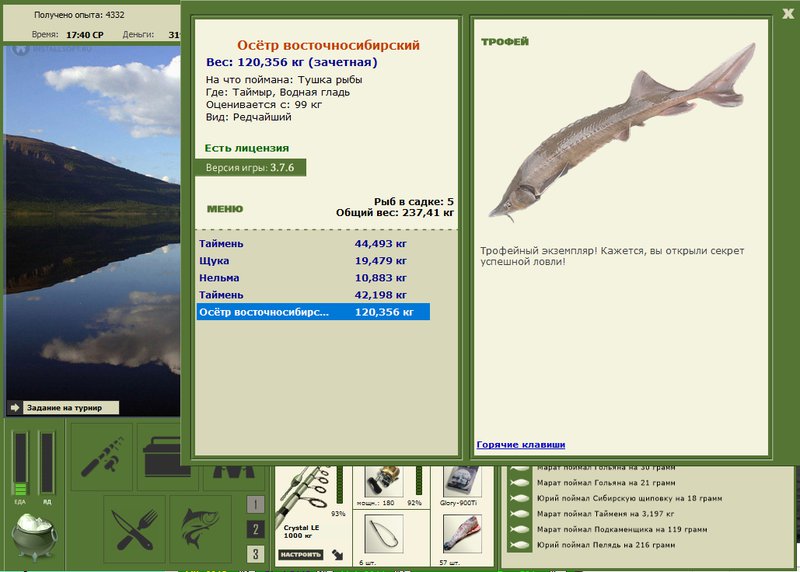Screen dimensions: 800x572
Task: Select the fish carcass bait thumbnail
Action: 462,534
